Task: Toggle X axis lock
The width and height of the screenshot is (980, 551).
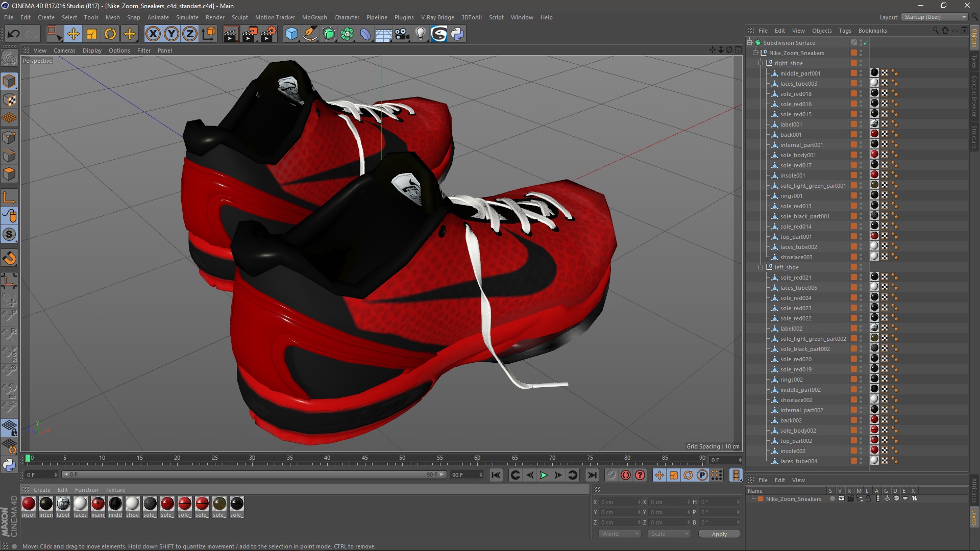Action: 153,34
